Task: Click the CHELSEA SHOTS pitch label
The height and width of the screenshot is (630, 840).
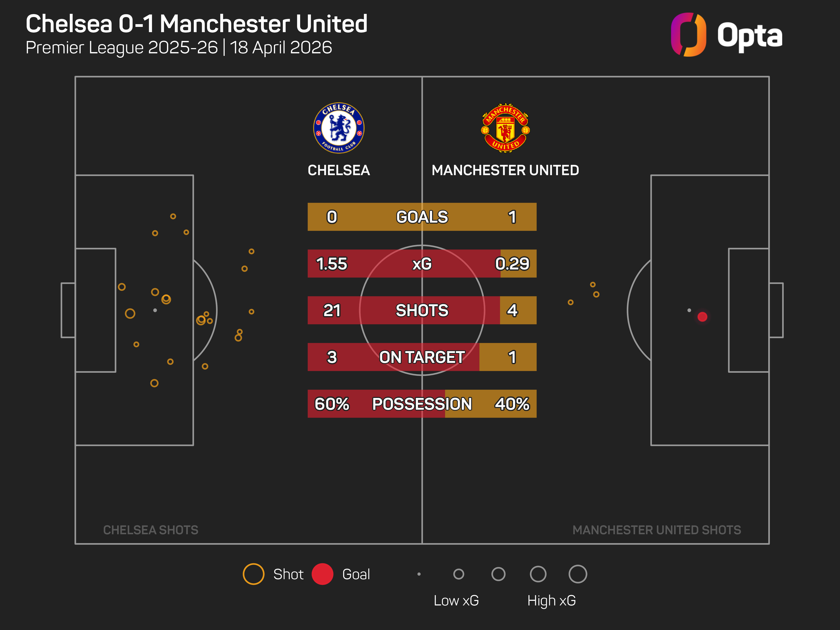Action: click(x=150, y=530)
